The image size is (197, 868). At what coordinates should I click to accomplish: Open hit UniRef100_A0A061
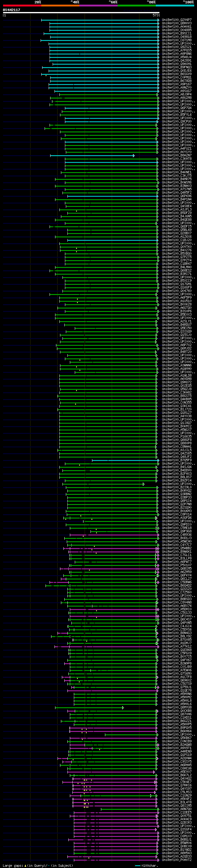(177, 26)
